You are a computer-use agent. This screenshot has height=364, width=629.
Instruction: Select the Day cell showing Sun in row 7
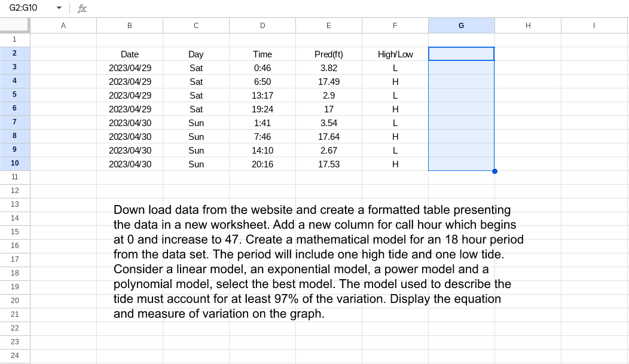(196, 123)
